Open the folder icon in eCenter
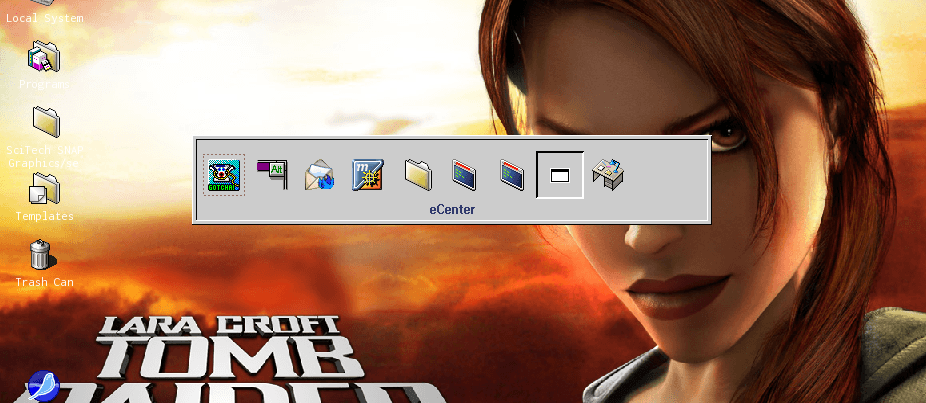The image size is (926, 403). (418, 174)
